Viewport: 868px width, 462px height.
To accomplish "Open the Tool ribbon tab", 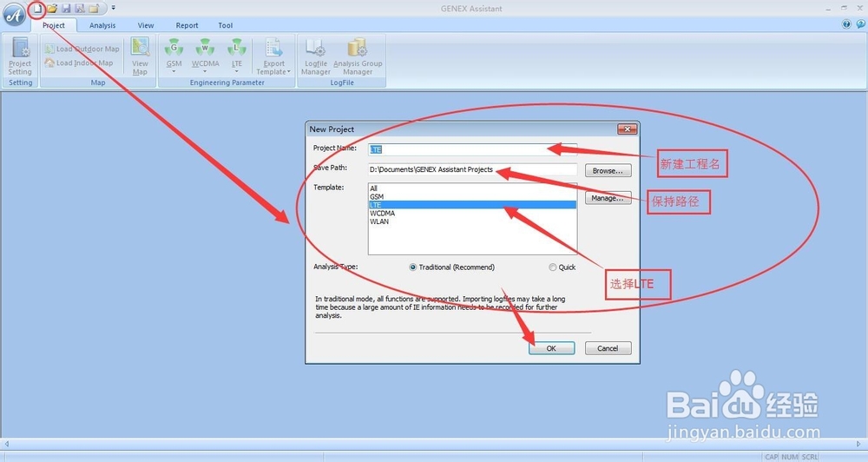I will (226, 25).
